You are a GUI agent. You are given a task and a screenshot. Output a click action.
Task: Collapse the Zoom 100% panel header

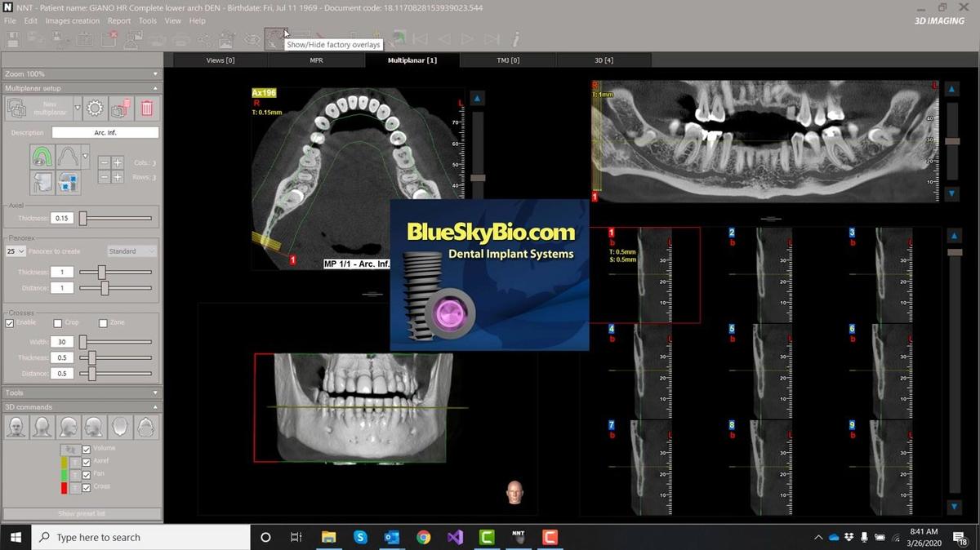click(82, 73)
